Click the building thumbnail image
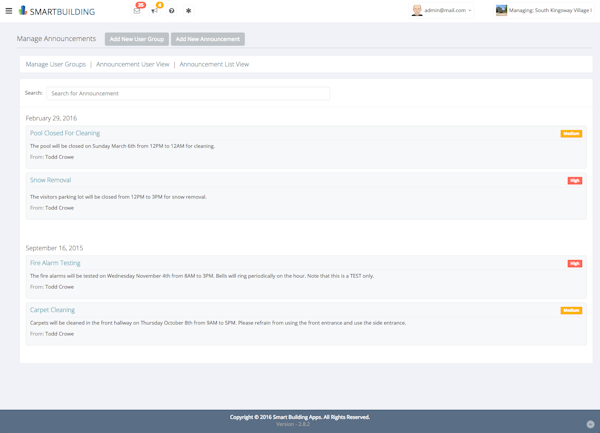Viewport: 600px width, 433px height. [501, 10]
